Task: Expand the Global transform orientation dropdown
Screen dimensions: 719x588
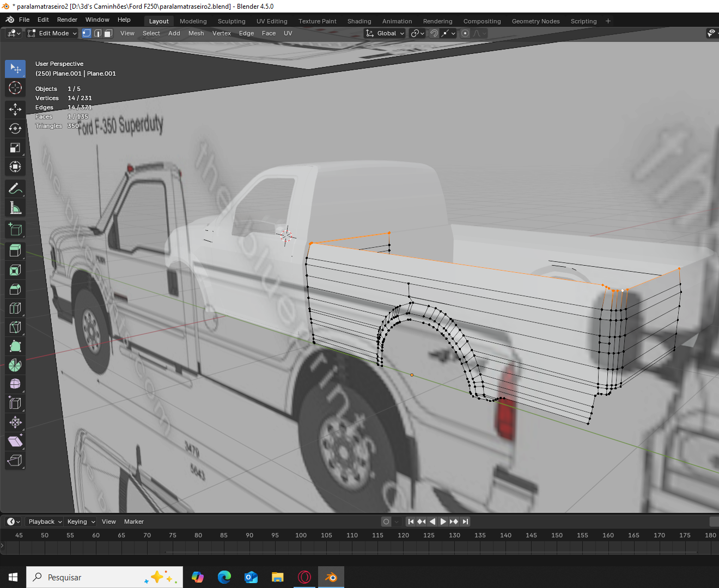Action: (385, 33)
